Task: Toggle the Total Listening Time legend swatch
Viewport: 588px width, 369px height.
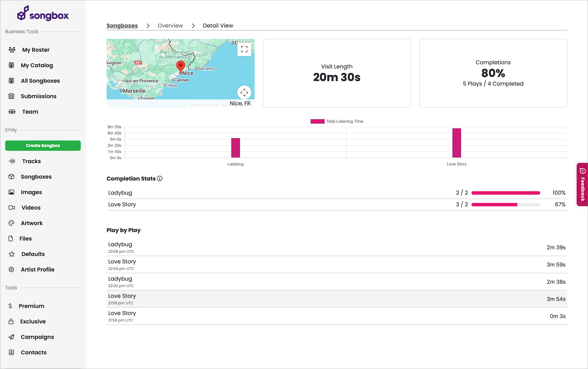Action: 317,121
